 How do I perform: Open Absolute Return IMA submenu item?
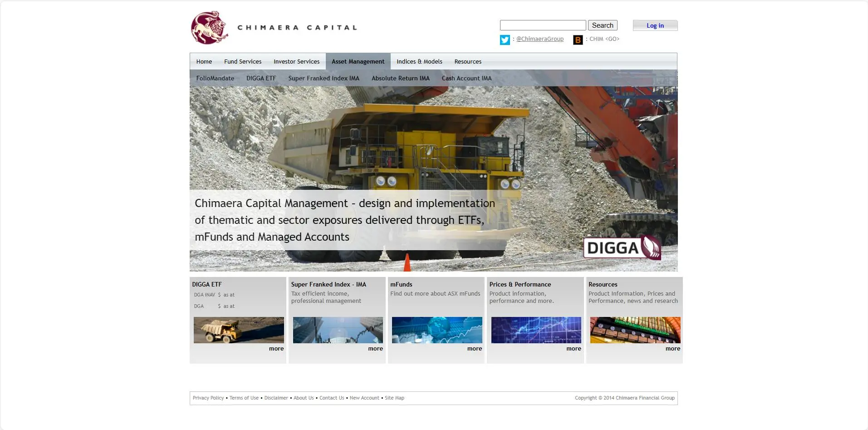click(401, 78)
